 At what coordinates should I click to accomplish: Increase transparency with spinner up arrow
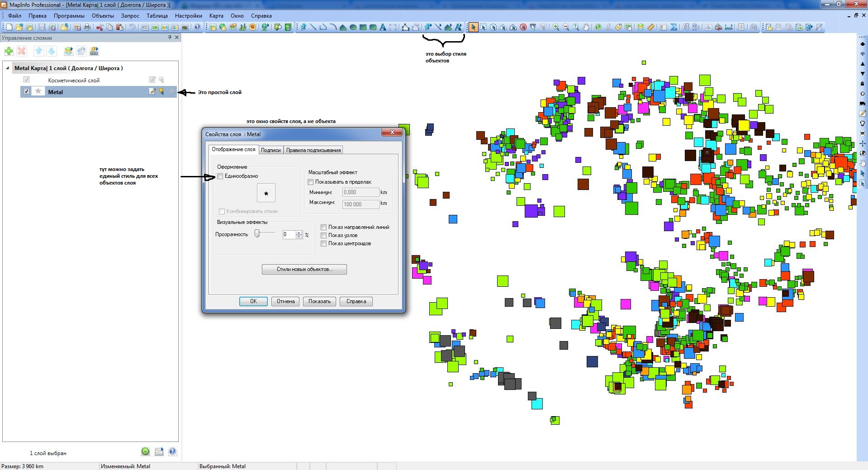pos(299,233)
